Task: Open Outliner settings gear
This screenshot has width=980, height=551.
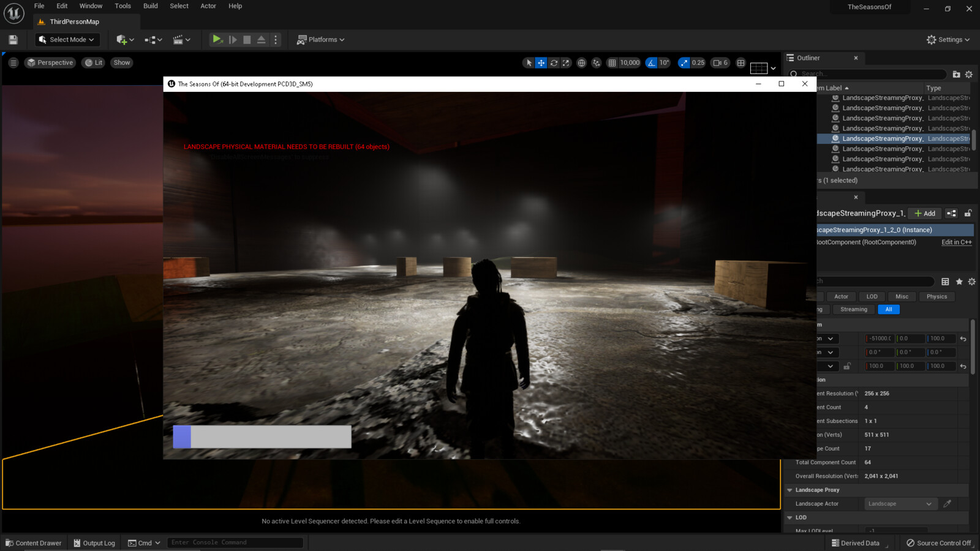Action: pos(969,74)
